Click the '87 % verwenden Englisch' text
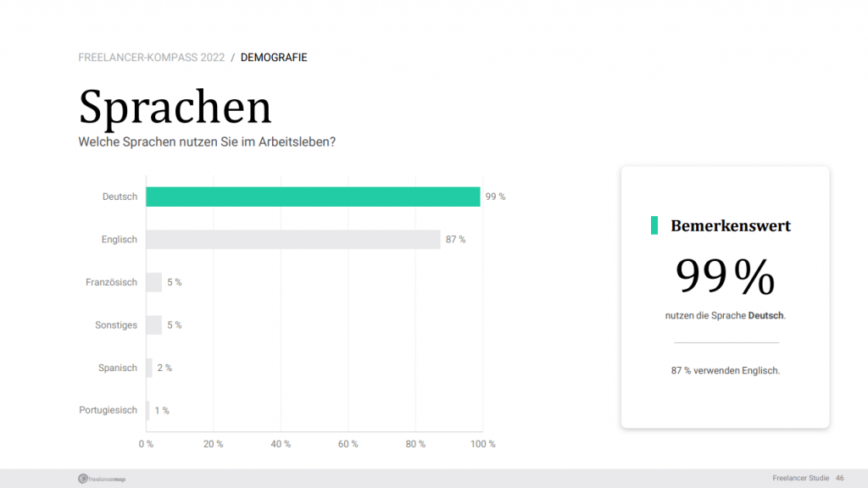The image size is (868, 488). pos(726,370)
